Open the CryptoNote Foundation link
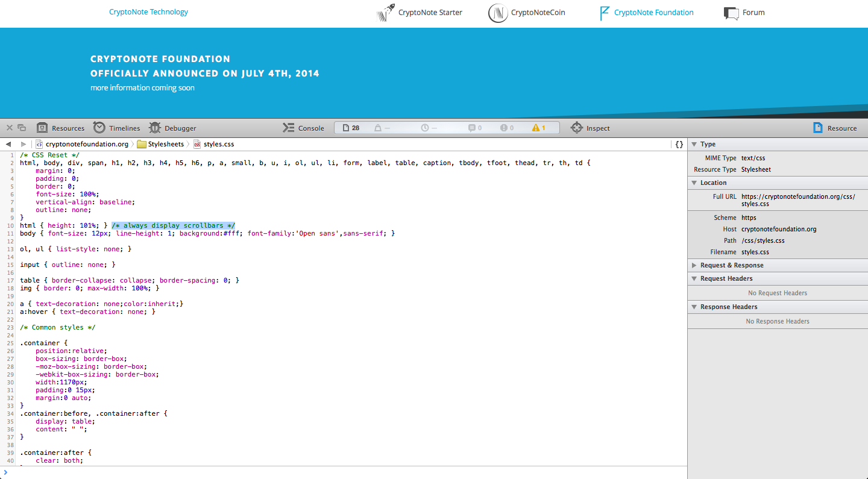 [x=654, y=12]
